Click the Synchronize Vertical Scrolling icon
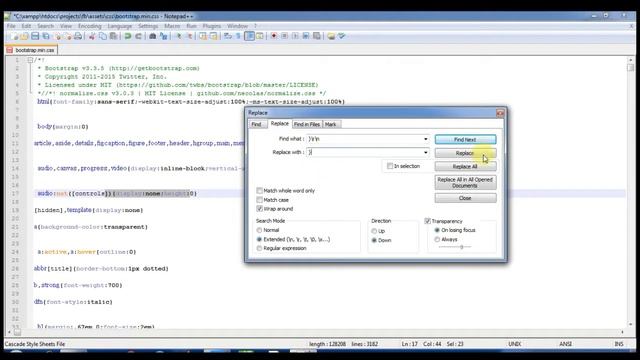640x360 pixels. pos(202,36)
